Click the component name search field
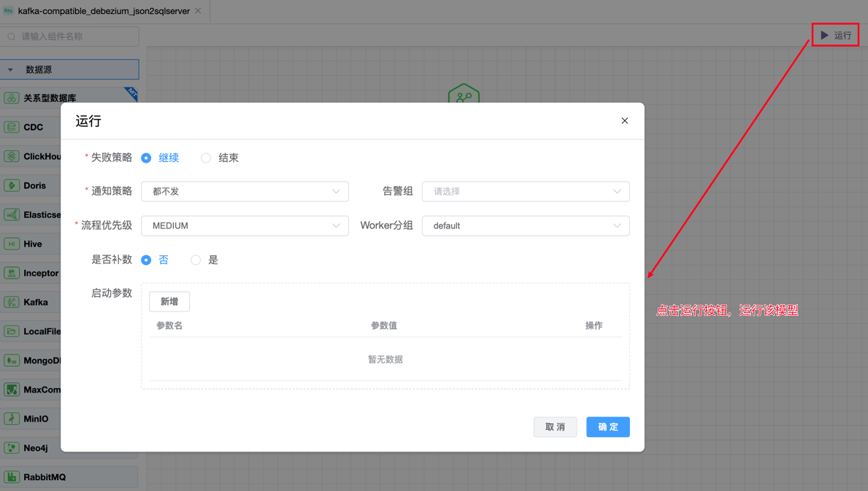This screenshot has height=491, width=868. pyautogui.click(x=73, y=36)
